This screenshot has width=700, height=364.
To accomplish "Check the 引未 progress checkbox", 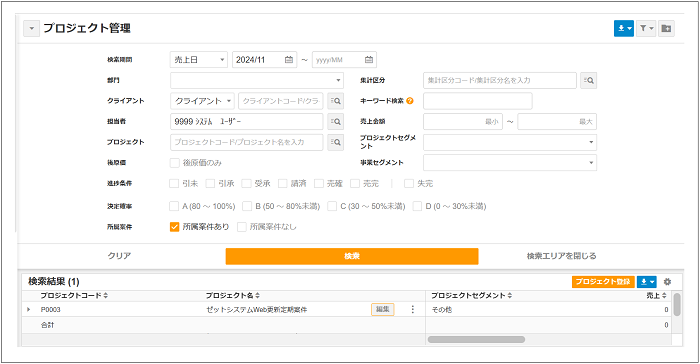I will pyautogui.click(x=174, y=184).
